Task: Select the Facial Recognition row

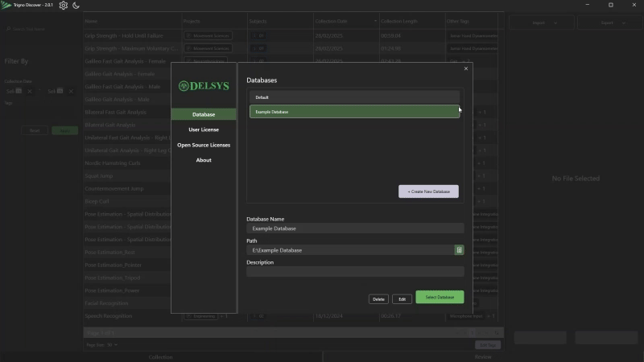Action: [x=127, y=303]
